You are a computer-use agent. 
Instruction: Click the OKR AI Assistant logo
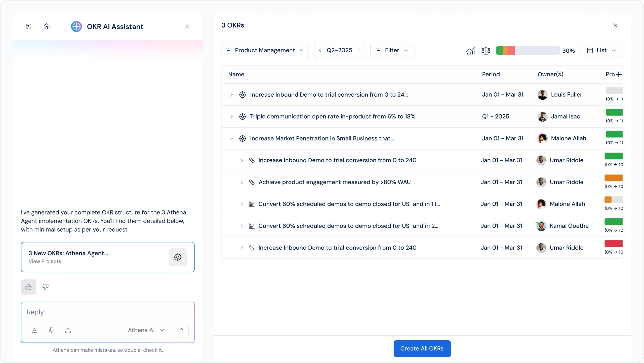(x=76, y=26)
